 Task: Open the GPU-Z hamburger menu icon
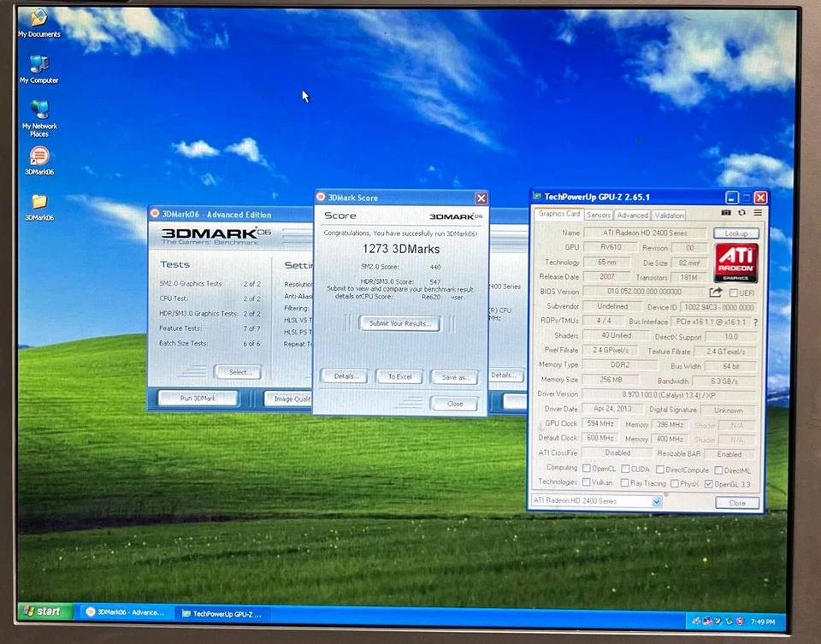pos(759,211)
